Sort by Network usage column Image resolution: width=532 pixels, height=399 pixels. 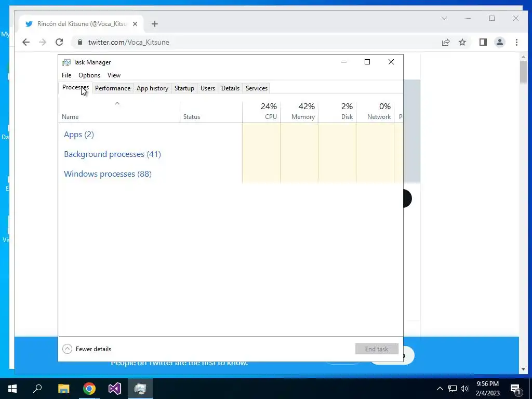(x=375, y=112)
